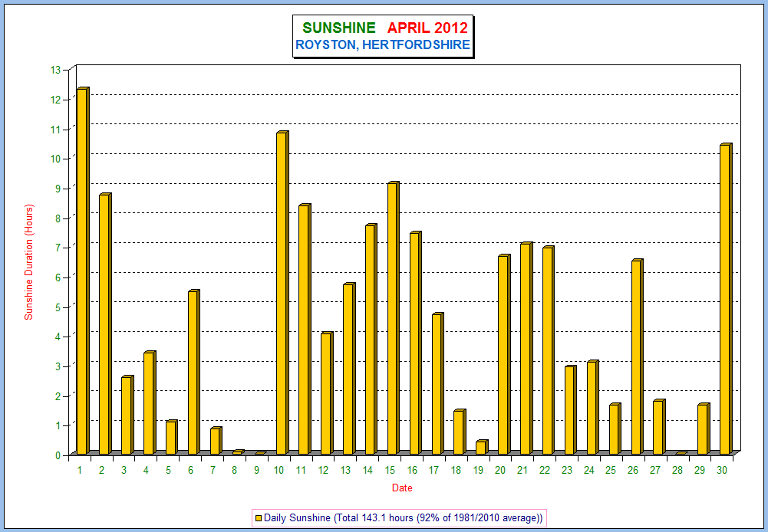This screenshot has height=532, width=768.
Task: Click the bar for date 27
Action: point(659,427)
